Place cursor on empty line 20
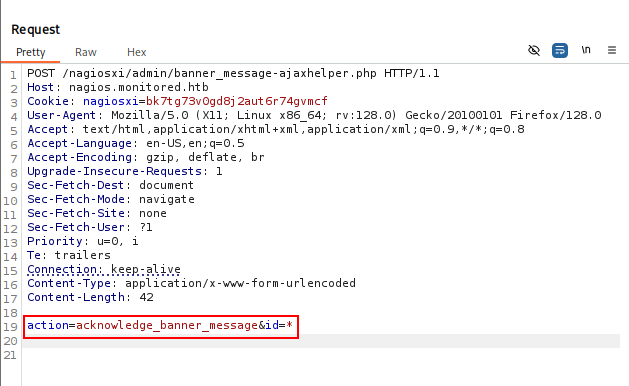 coord(321,341)
